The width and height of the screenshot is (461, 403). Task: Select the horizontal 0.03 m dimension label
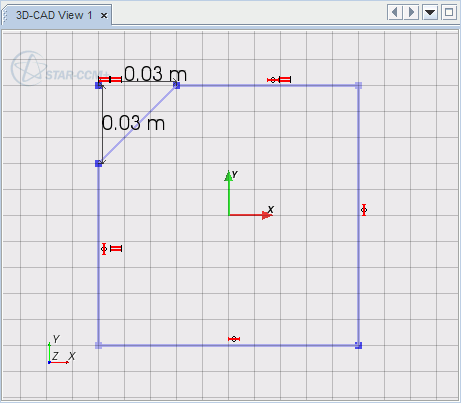click(155, 74)
